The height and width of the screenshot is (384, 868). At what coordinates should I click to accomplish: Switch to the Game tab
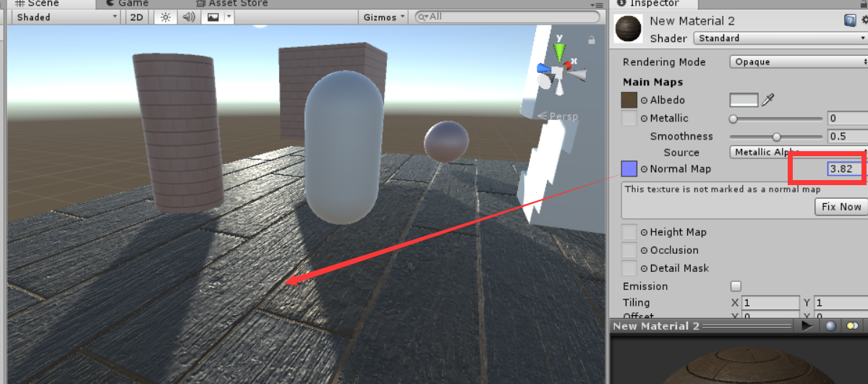pos(127,4)
